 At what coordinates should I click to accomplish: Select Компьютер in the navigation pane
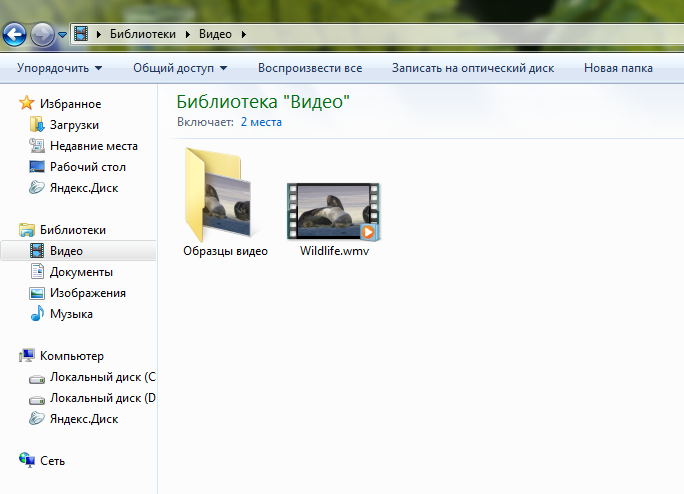coord(71,356)
